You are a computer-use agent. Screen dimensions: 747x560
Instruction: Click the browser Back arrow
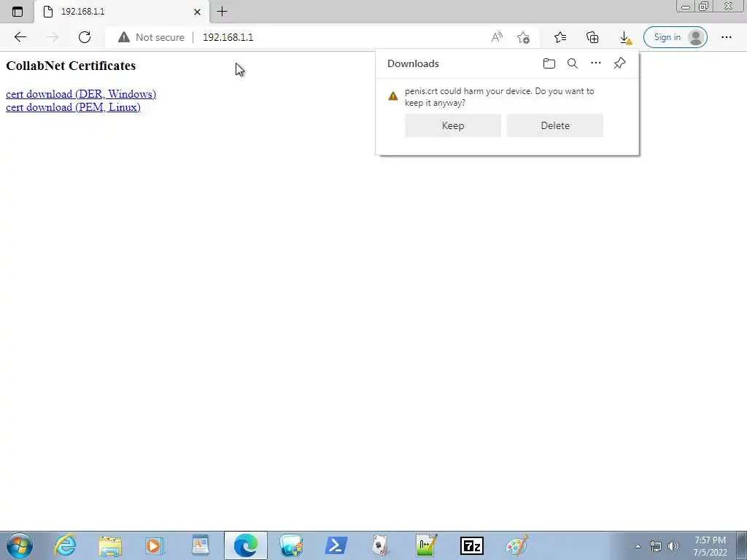click(x=20, y=37)
